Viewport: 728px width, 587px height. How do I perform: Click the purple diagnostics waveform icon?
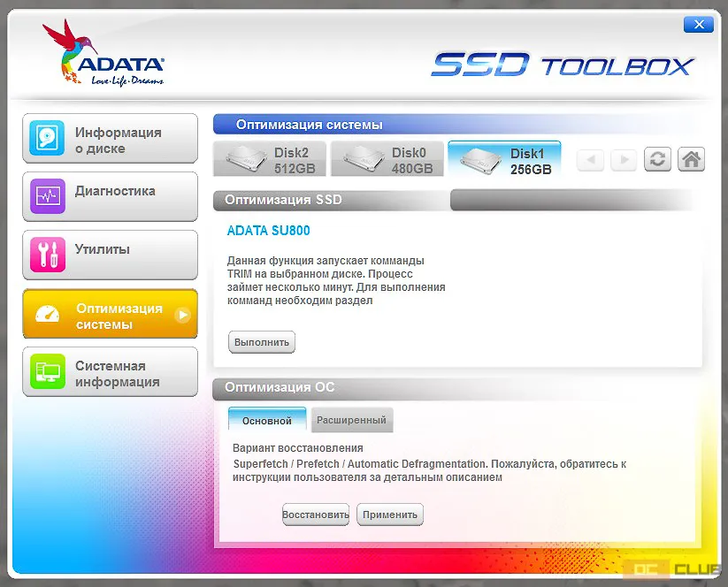pyautogui.click(x=48, y=196)
